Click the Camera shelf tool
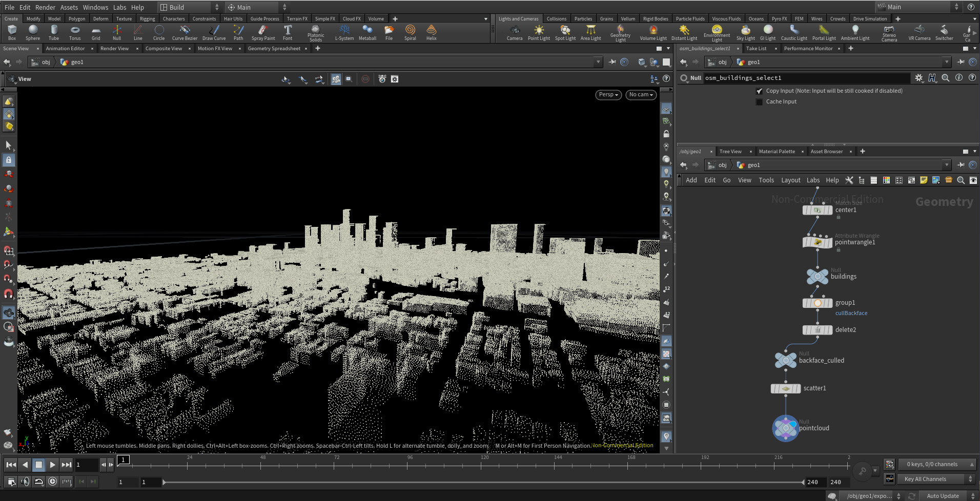 coord(515,32)
